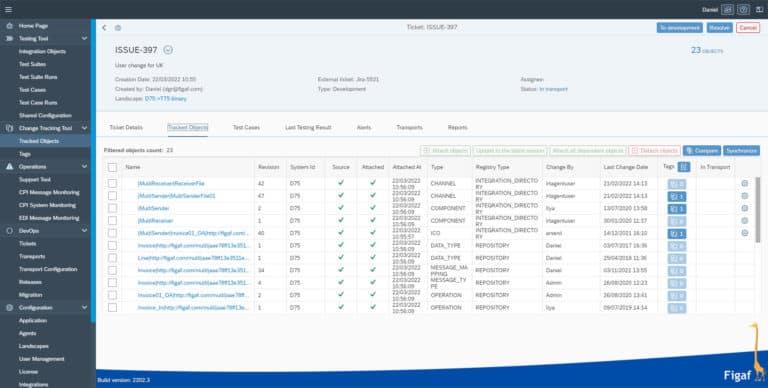Open tag badge for |MultiReceiver component row
Image resolution: width=768 pixels, height=388 pixels.
tap(677, 221)
